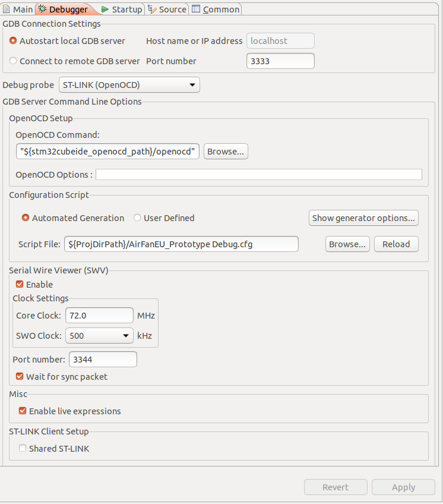The image size is (443, 504).
Task: Uncheck Wait for sync packet
Action: coord(20,376)
